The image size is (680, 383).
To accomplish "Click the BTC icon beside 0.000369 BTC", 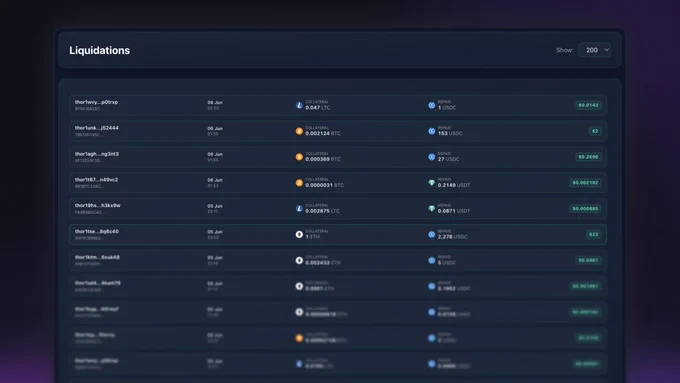I will click(x=299, y=157).
